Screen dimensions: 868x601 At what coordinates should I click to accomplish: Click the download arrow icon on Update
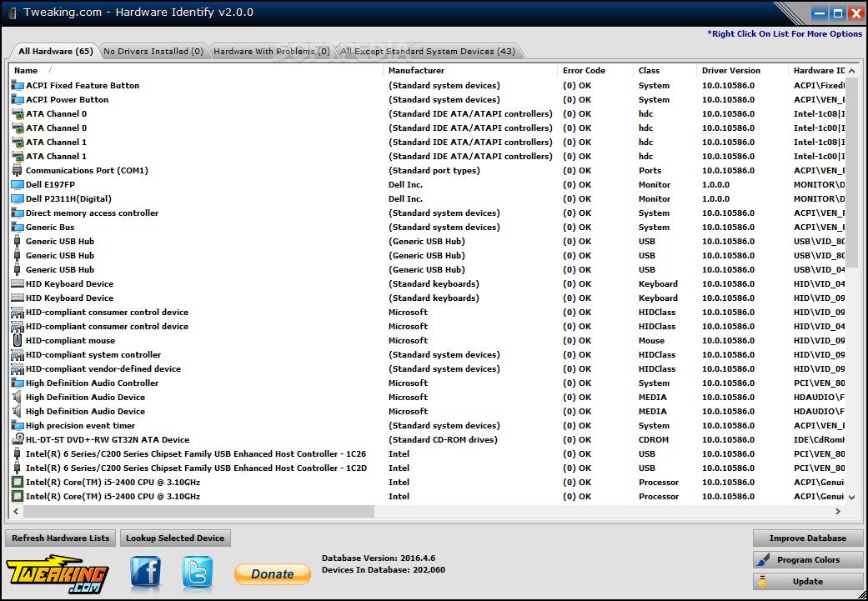coord(763,581)
